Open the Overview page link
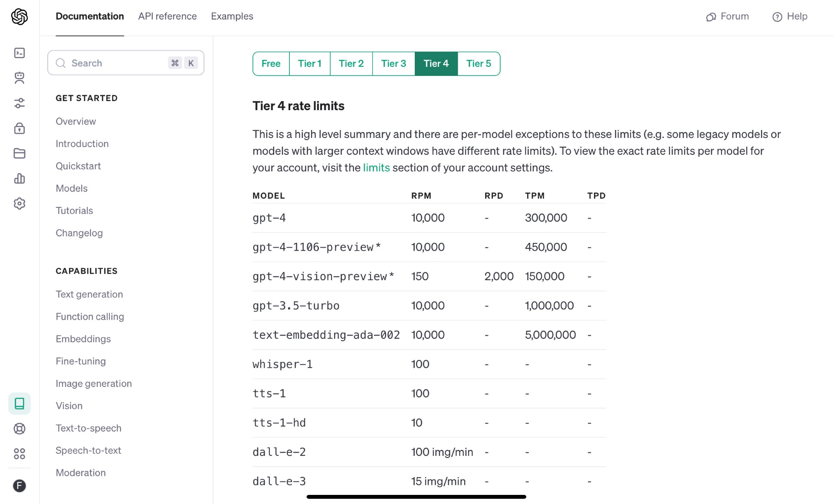This screenshot has height=504, width=833. (76, 121)
